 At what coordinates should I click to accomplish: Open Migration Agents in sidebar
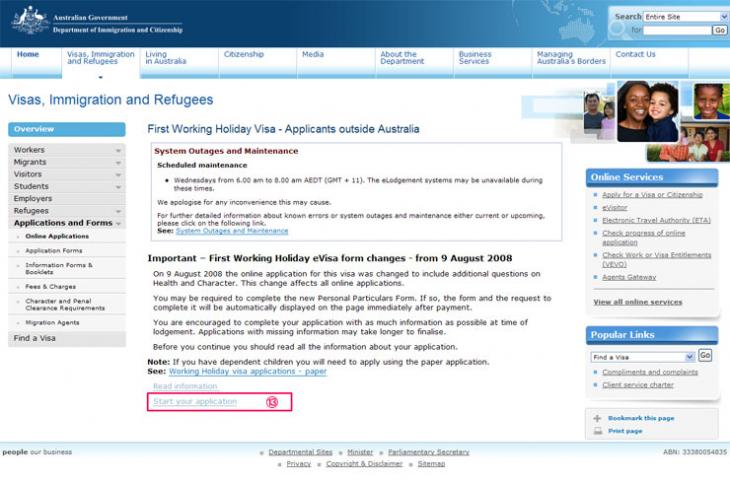tap(53, 323)
